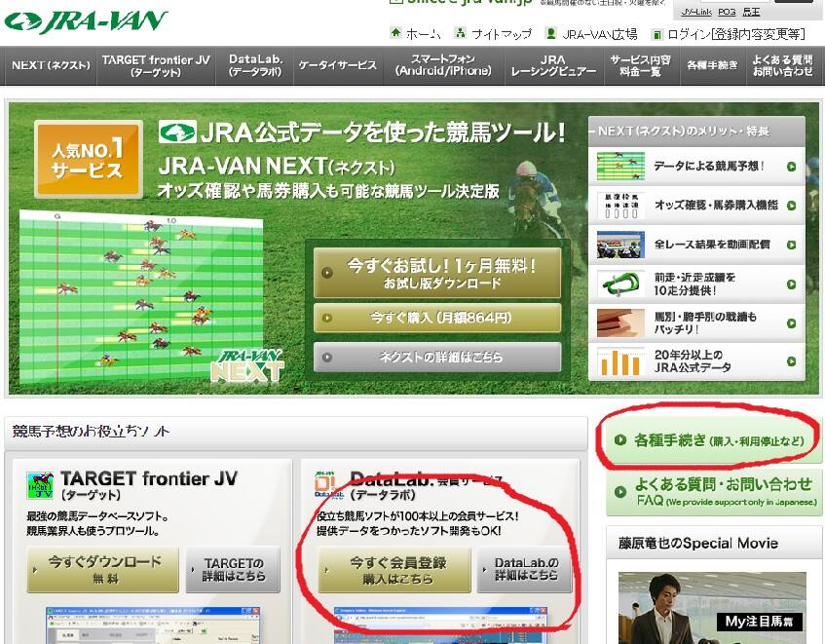Click the DataLab. product icon
Screen dimensions: 825x644
(329, 484)
